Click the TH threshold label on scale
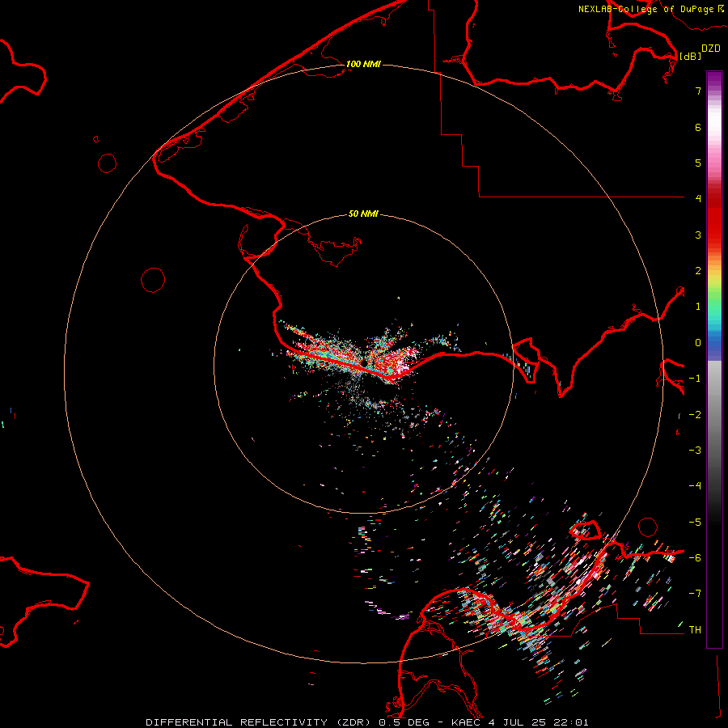 (x=695, y=630)
